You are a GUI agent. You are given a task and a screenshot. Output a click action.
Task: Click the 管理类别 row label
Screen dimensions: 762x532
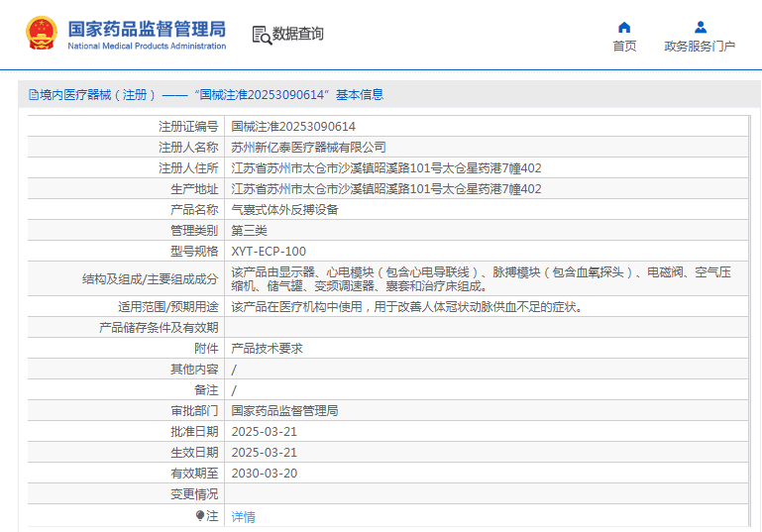tap(194, 231)
